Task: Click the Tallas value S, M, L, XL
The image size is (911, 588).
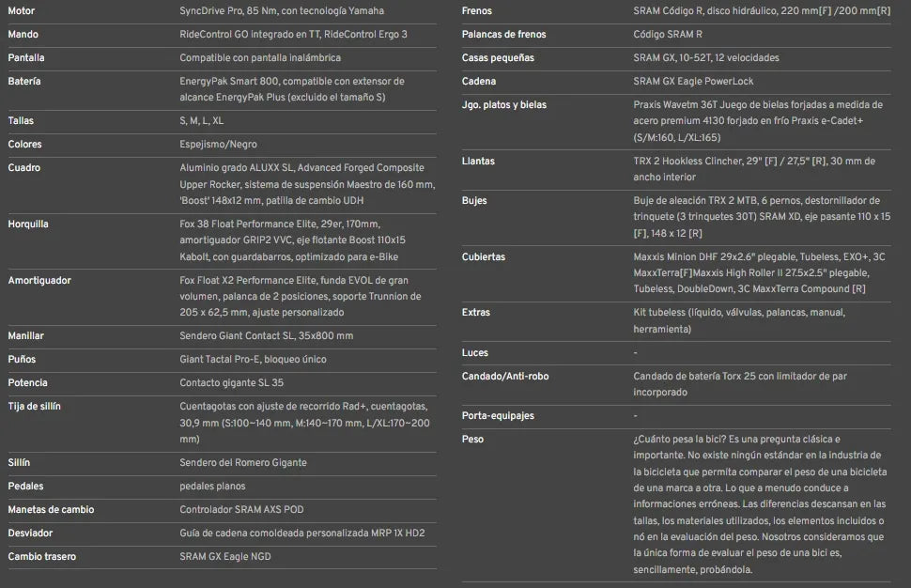Action: click(x=201, y=121)
